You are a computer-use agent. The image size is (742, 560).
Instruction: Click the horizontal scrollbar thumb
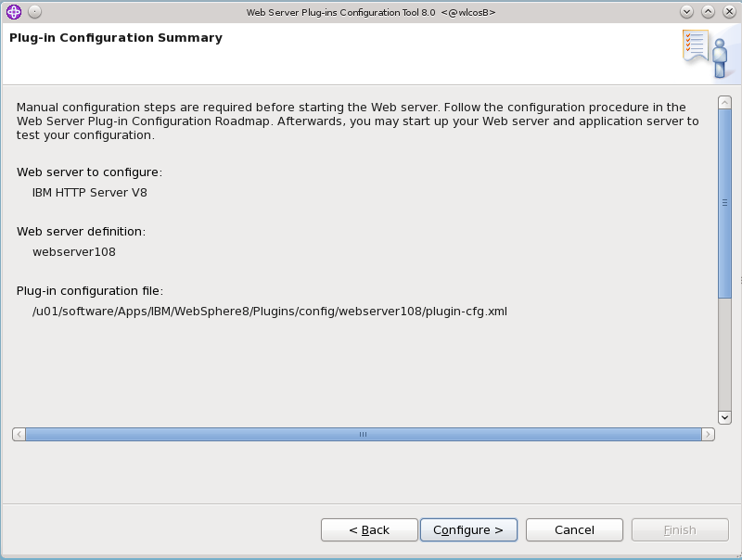coord(364,434)
